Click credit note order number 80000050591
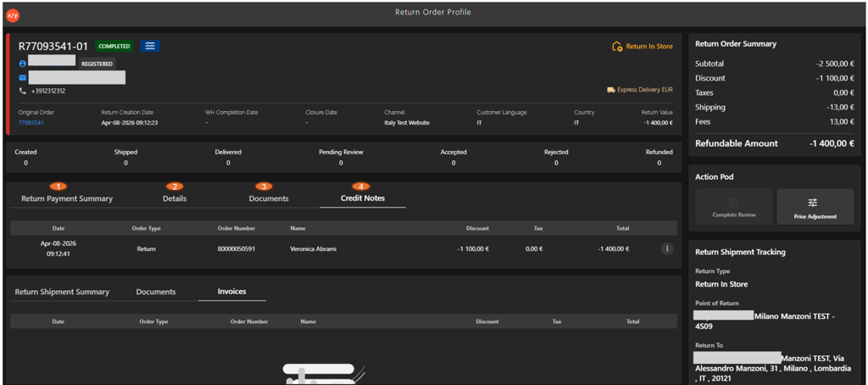Screen dimensions: 868x385 [x=236, y=249]
